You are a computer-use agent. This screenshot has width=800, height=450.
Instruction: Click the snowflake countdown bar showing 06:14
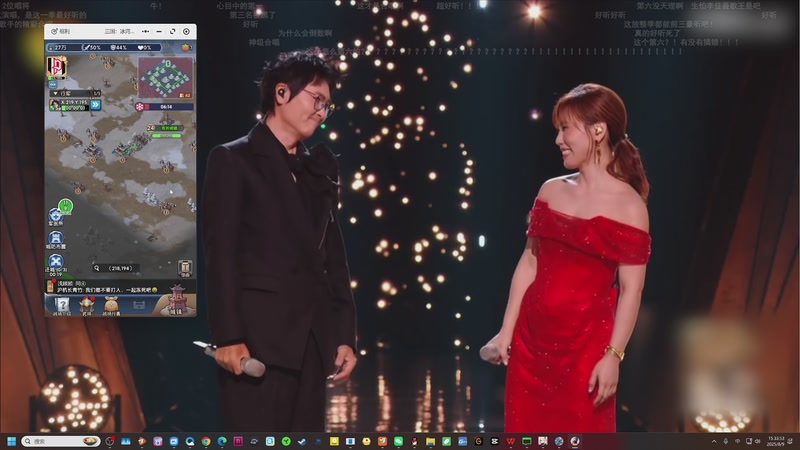pyautogui.click(x=164, y=107)
